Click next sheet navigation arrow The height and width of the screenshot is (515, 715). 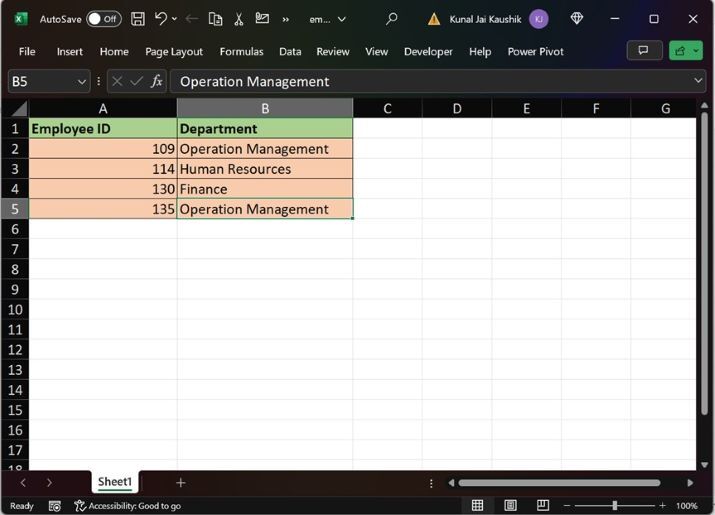tap(49, 482)
